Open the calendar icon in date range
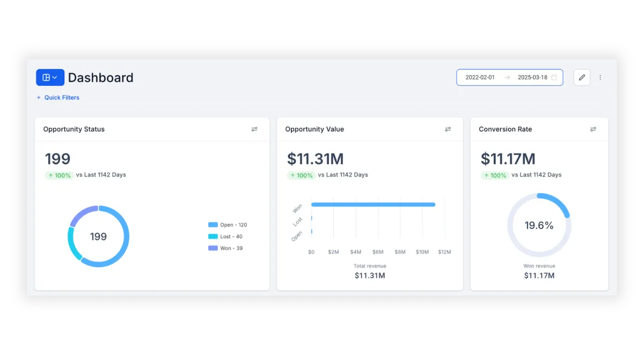The image size is (644, 362). click(554, 77)
